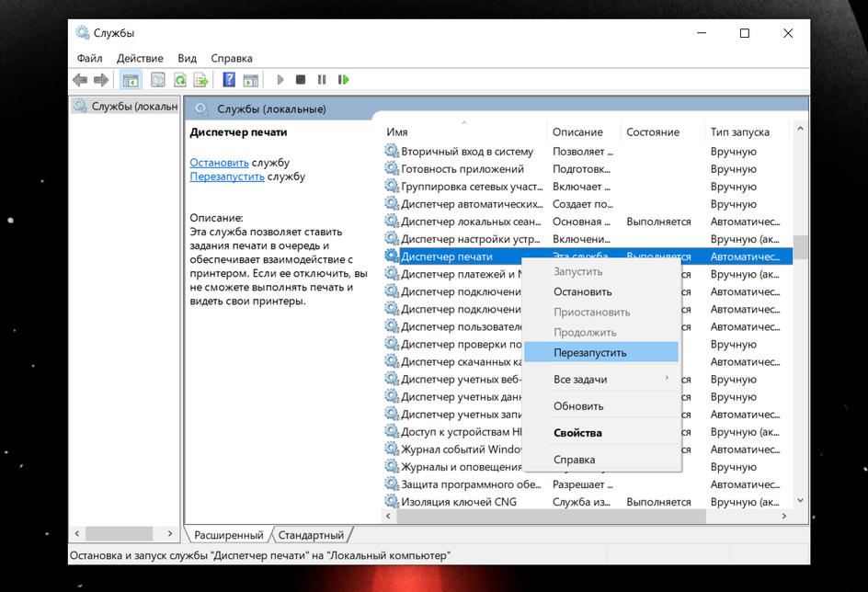Click the console tree pane scroll-left arrow
The image size is (868, 592).
(77, 533)
